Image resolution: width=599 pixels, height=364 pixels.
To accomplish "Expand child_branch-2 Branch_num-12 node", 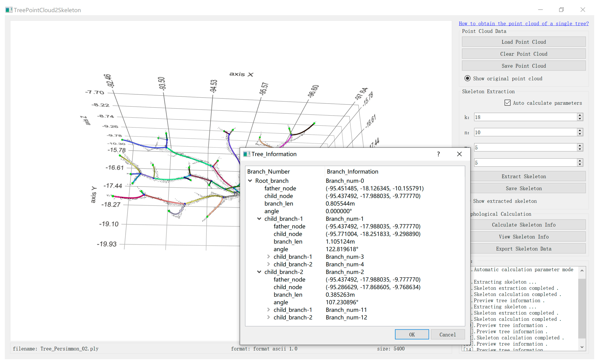I will point(268,317).
